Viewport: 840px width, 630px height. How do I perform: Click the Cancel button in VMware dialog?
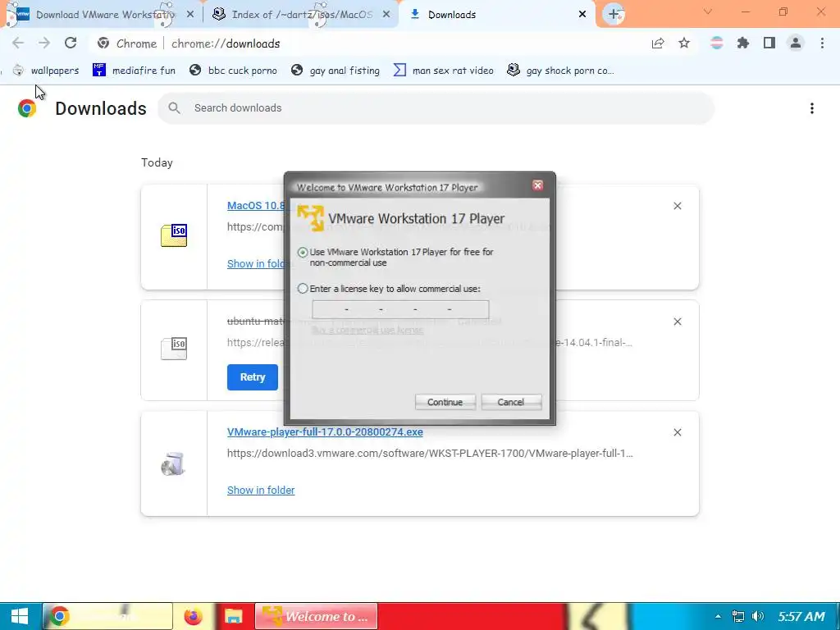pyautogui.click(x=511, y=402)
